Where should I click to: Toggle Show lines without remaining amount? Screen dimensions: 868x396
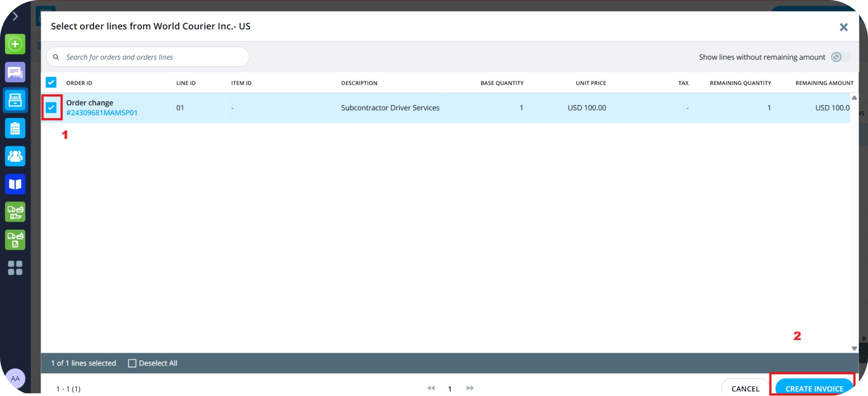click(840, 57)
